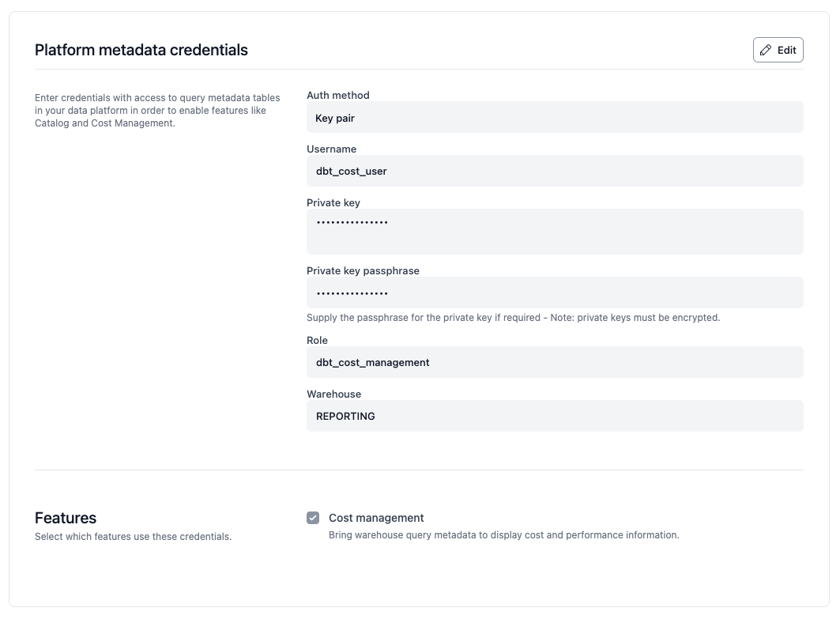Click the passphrase helper text about encrypted keys

pos(514,317)
